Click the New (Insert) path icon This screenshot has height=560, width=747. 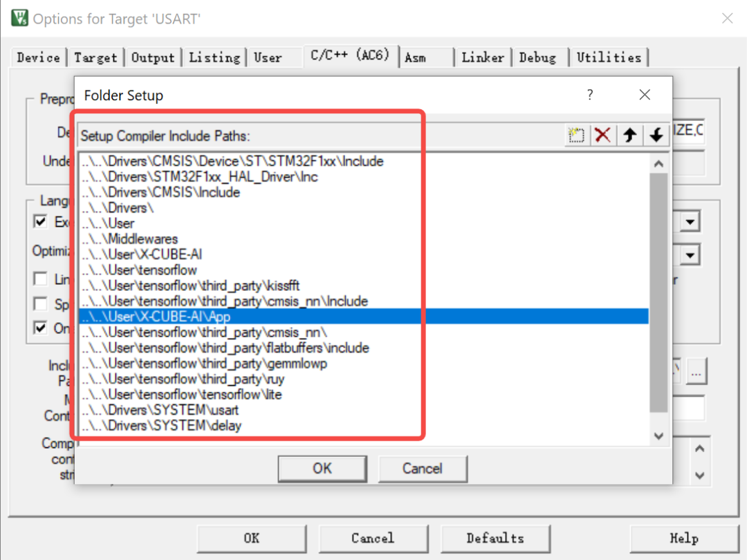coord(576,136)
